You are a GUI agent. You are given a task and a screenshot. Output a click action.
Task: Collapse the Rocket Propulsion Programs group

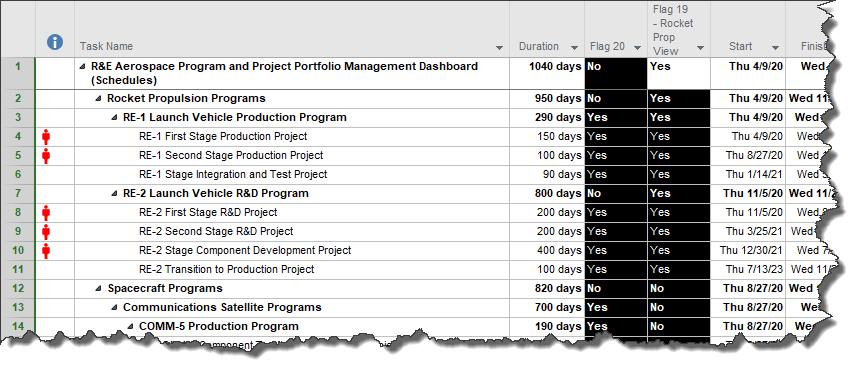(98, 99)
